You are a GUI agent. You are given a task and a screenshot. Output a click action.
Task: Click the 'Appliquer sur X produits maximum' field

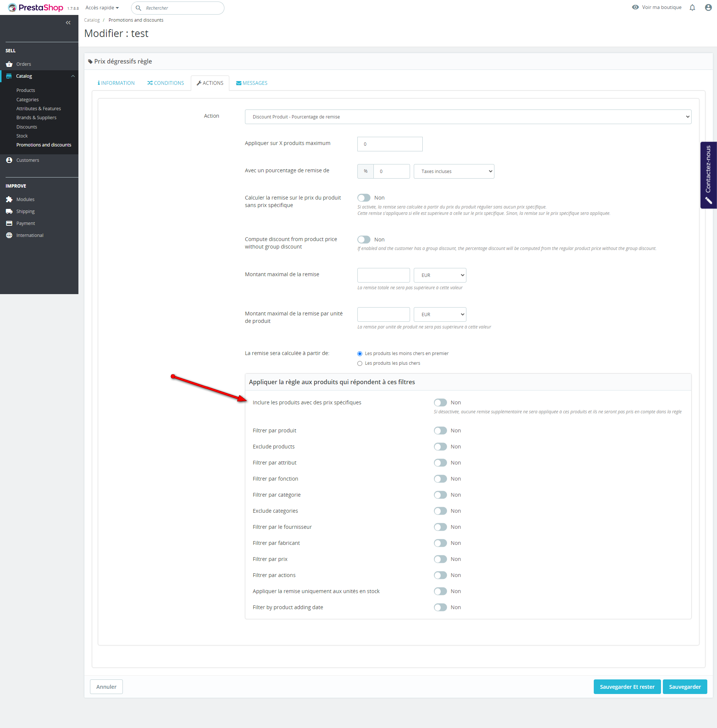pos(389,144)
